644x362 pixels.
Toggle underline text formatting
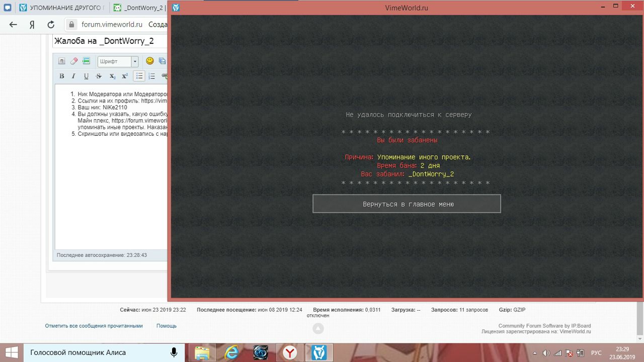(86, 76)
